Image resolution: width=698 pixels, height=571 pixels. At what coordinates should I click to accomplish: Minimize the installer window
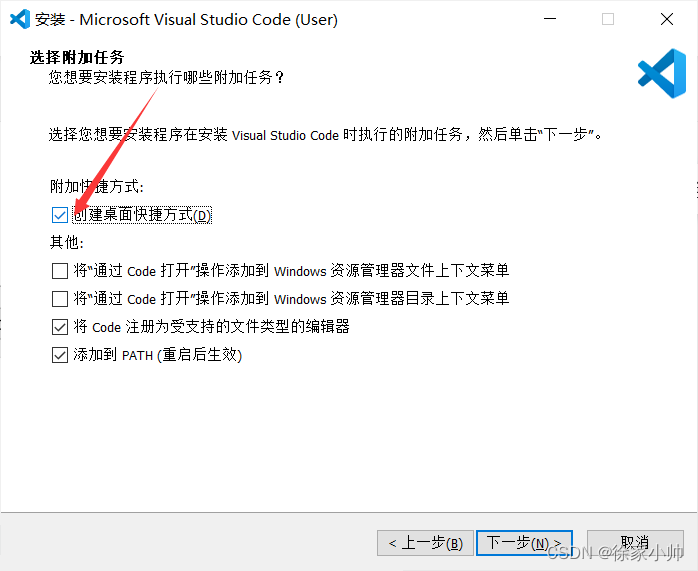550,19
